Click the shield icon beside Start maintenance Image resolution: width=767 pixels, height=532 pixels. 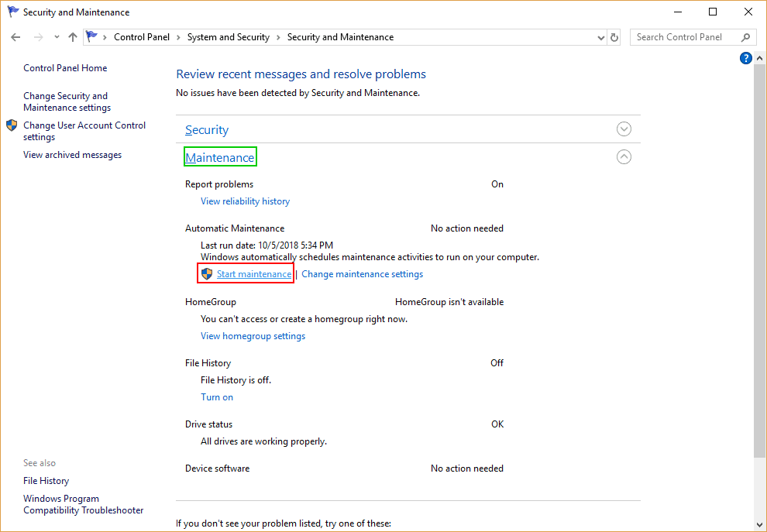coord(207,274)
